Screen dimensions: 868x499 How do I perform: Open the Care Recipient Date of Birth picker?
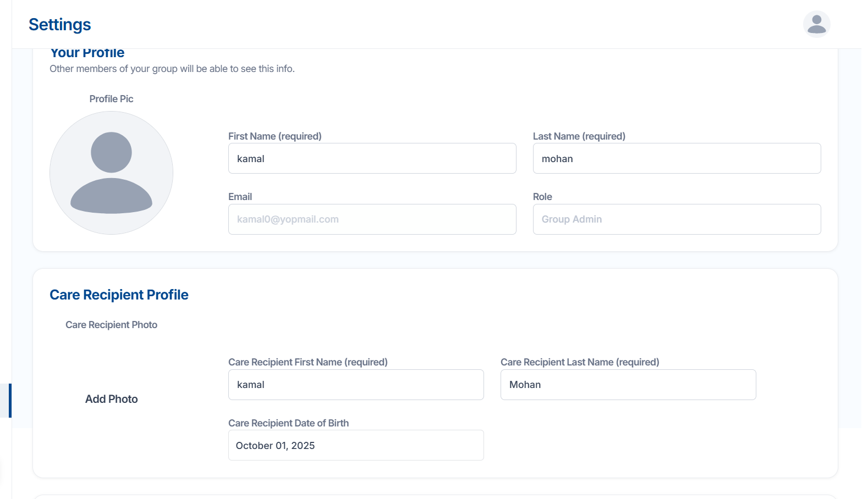[x=355, y=446]
